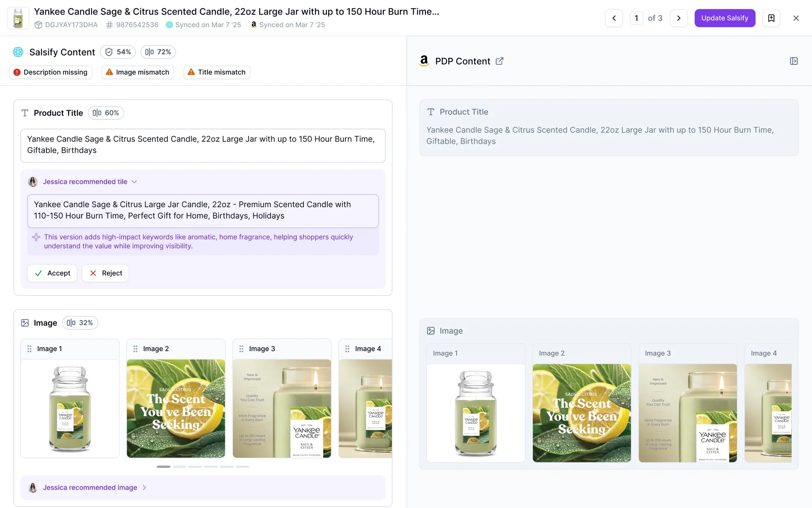Click the Salsify Product Title text icon
This screenshot has height=508, width=812.
25,113
